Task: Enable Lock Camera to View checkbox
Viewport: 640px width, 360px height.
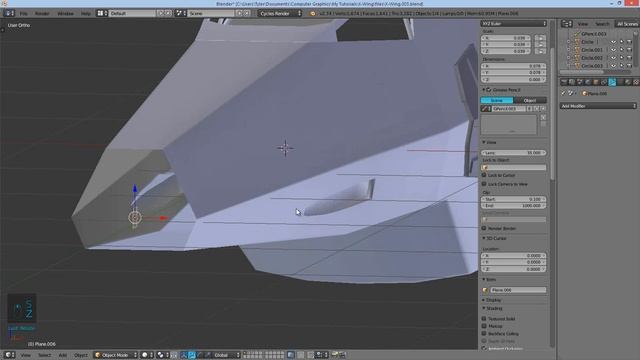Action: [x=484, y=184]
